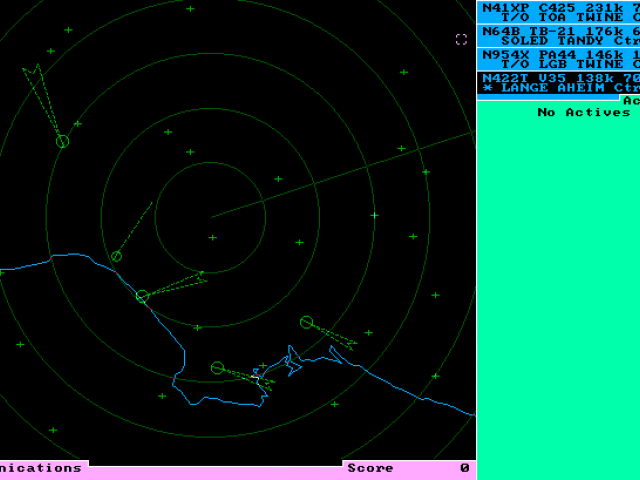This screenshot has height=480, width=640.
Task: Click the aircraft target circle over the harbor peninsula
Action: (x=217, y=368)
